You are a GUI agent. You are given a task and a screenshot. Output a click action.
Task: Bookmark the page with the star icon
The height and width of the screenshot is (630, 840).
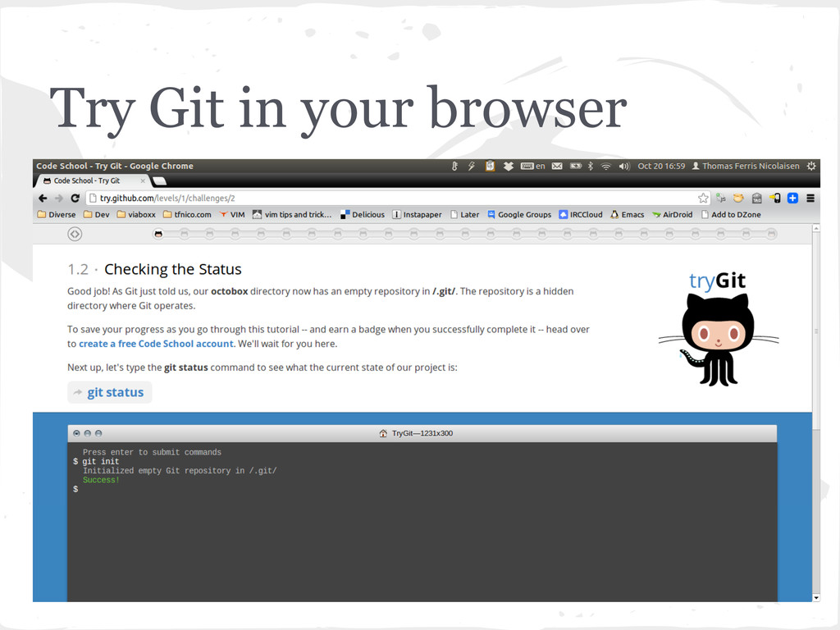(703, 199)
